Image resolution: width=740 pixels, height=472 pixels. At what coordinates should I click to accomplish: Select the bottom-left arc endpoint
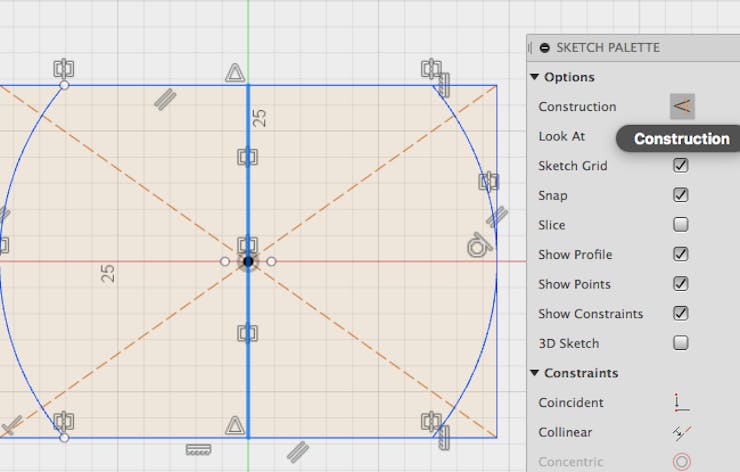tap(64, 438)
